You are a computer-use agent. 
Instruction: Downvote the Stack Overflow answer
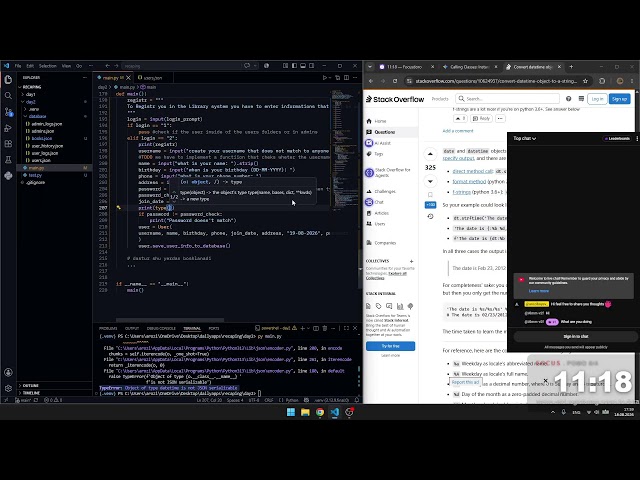click(x=430, y=181)
